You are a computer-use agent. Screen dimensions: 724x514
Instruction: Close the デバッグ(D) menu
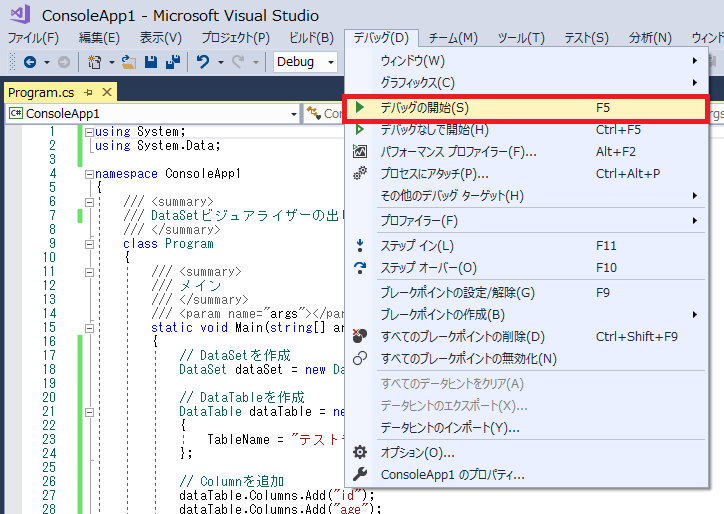point(381,37)
